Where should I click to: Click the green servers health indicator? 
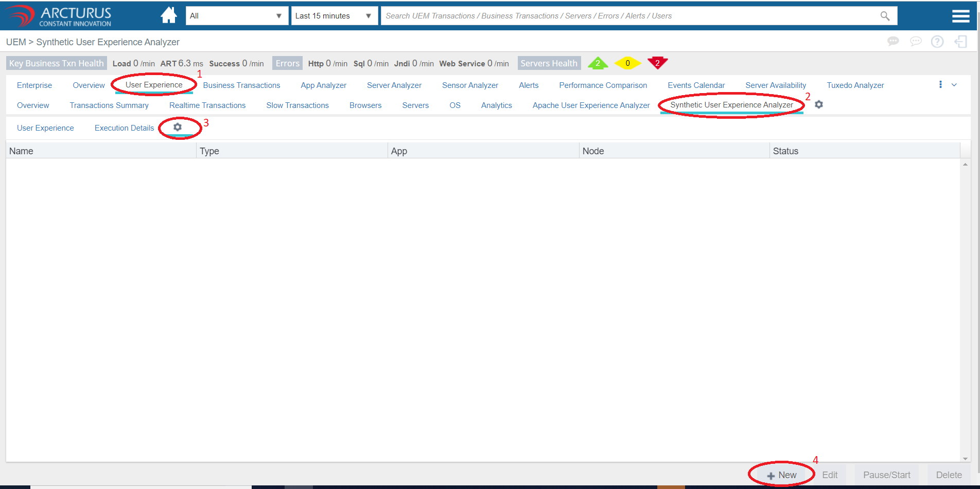click(598, 63)
